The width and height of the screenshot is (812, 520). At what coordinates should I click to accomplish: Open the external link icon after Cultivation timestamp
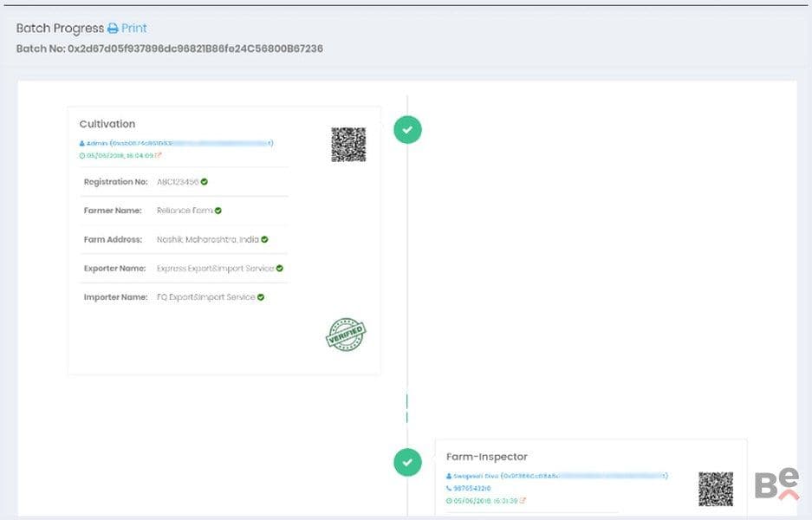click(x=159, y=155)
